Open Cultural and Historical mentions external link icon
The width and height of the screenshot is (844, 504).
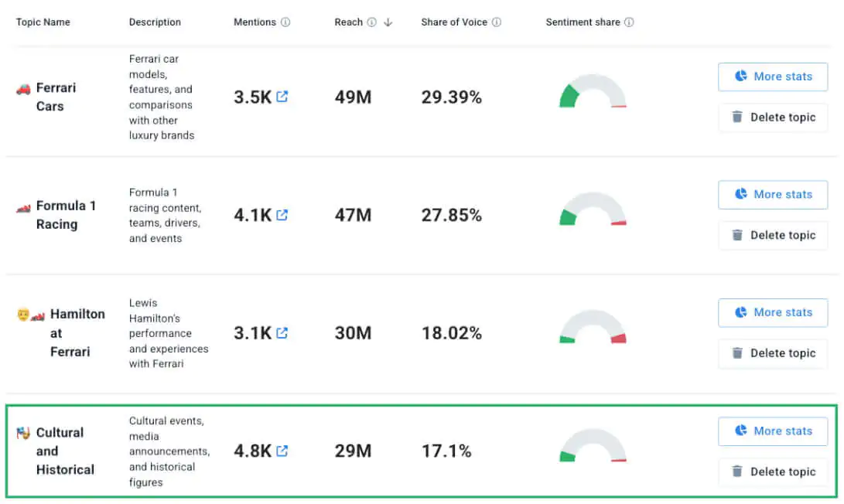coord(282,450)
